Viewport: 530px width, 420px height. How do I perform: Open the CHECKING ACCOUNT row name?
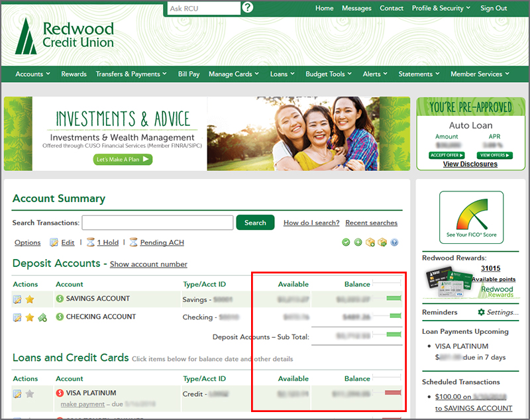pyautogui.click(x=101, y=317)
